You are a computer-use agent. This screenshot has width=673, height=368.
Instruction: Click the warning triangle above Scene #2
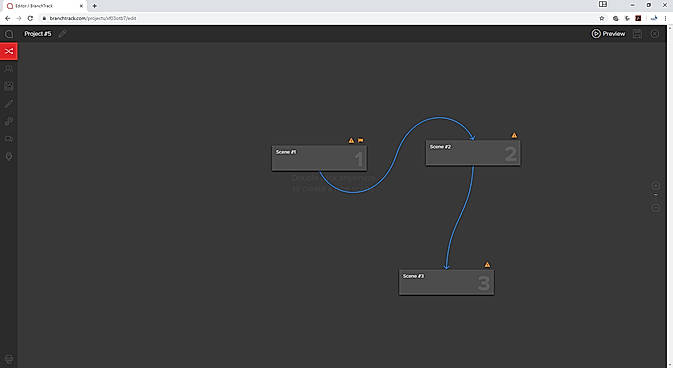[x=514, y=135]
